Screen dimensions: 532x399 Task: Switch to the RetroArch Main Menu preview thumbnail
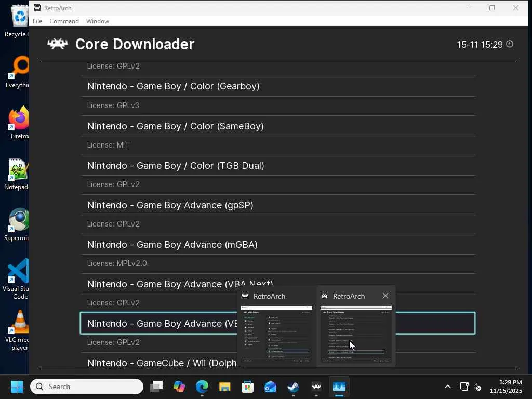(276, 334)
